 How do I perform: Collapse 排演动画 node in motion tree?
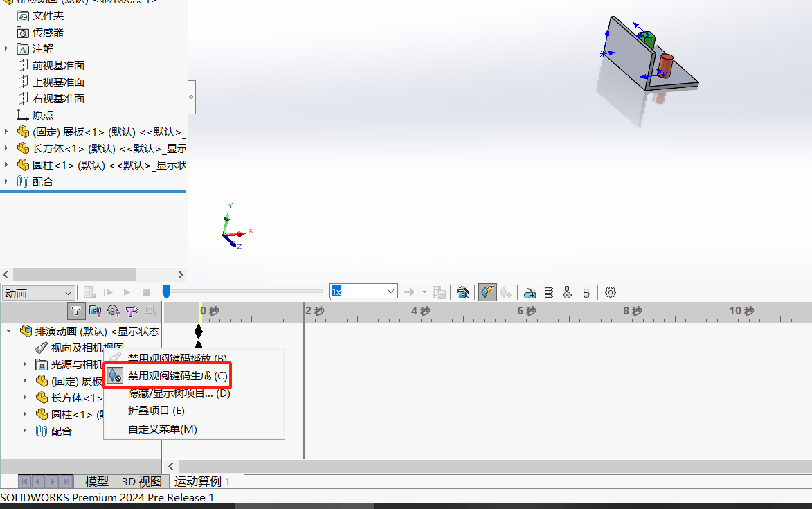[x=9, y=331]
